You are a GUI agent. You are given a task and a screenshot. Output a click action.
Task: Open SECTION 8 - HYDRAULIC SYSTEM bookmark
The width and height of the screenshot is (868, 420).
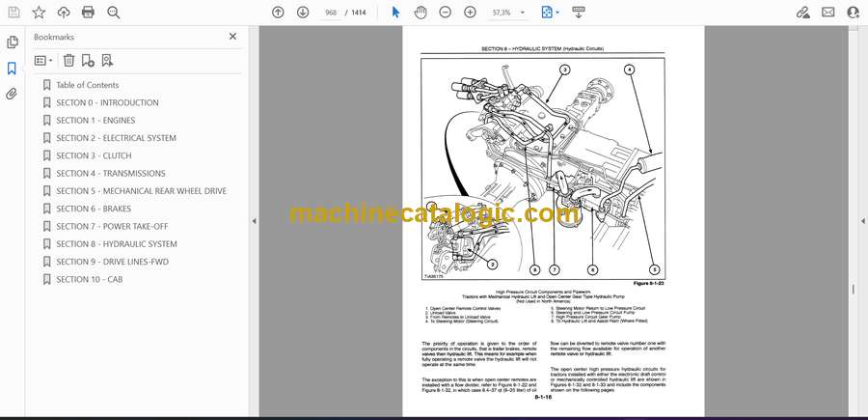pos(117,244)
